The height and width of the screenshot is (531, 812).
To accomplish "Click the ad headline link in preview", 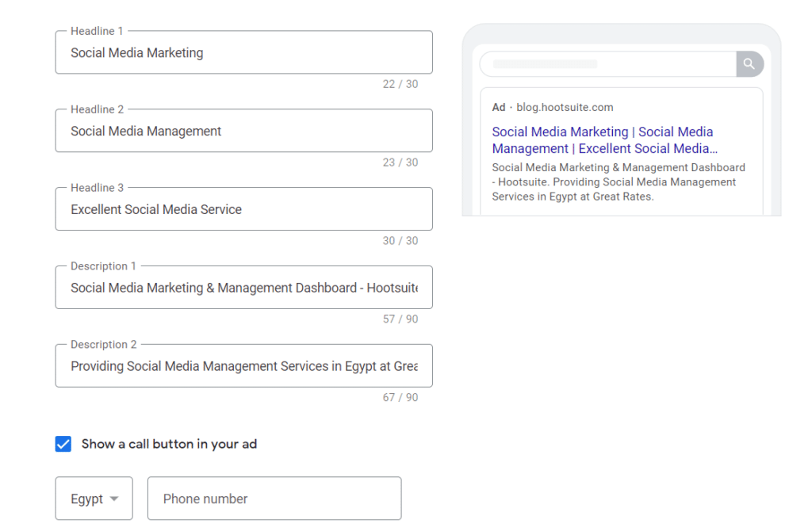I will [x=605, y=140].
